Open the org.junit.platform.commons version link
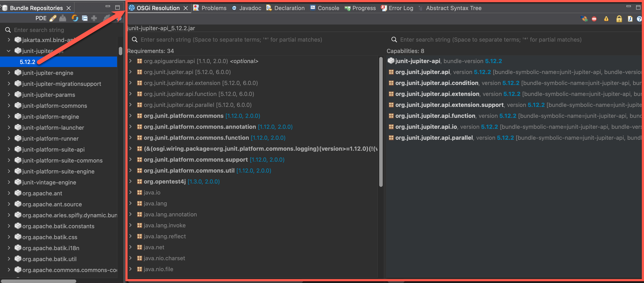 point(242,116)
